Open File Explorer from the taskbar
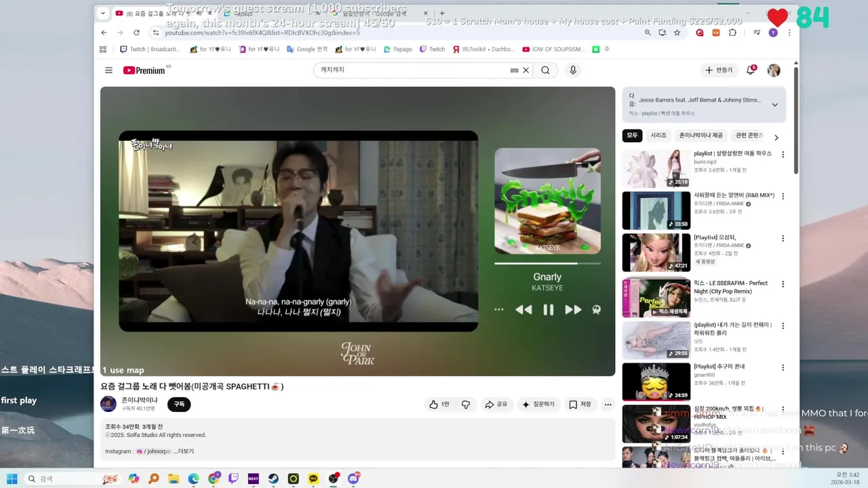 (x=174, y=479)
